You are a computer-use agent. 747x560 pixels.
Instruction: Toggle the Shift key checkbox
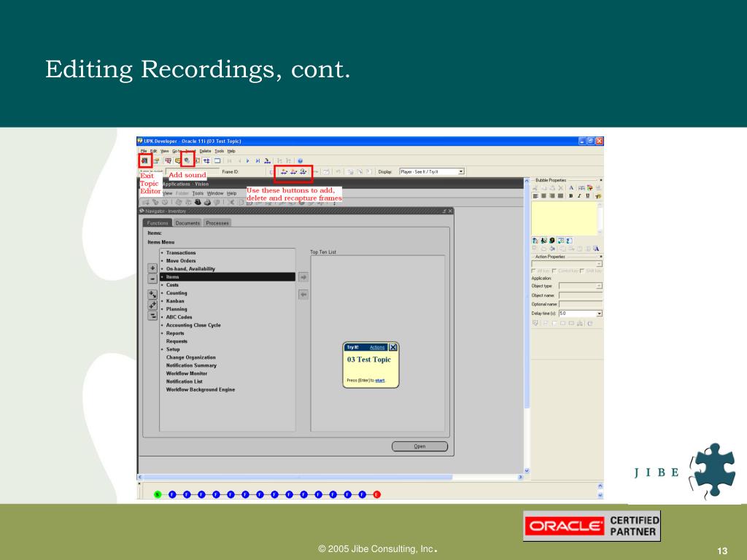(x=582, y=271)
